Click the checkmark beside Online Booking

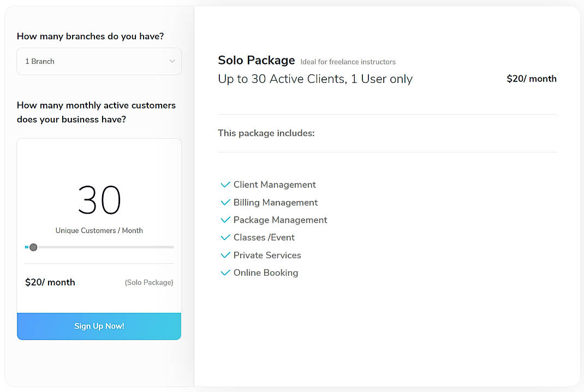coord(225,272)
